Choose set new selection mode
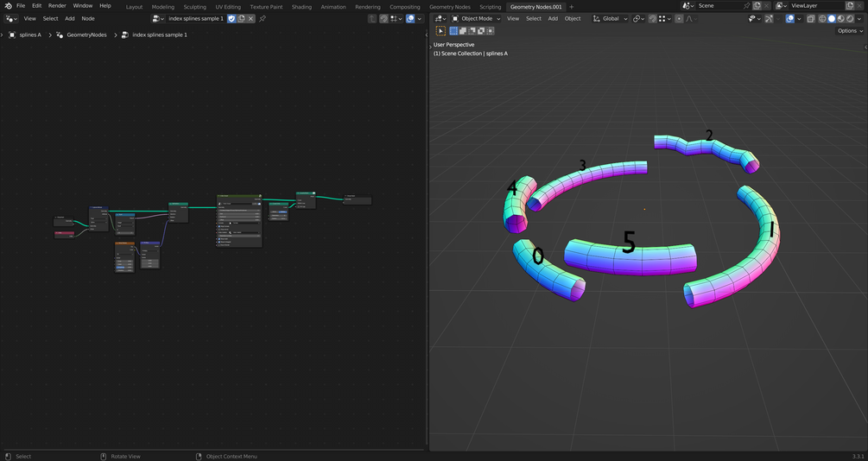868x461 pixels. 454,31
